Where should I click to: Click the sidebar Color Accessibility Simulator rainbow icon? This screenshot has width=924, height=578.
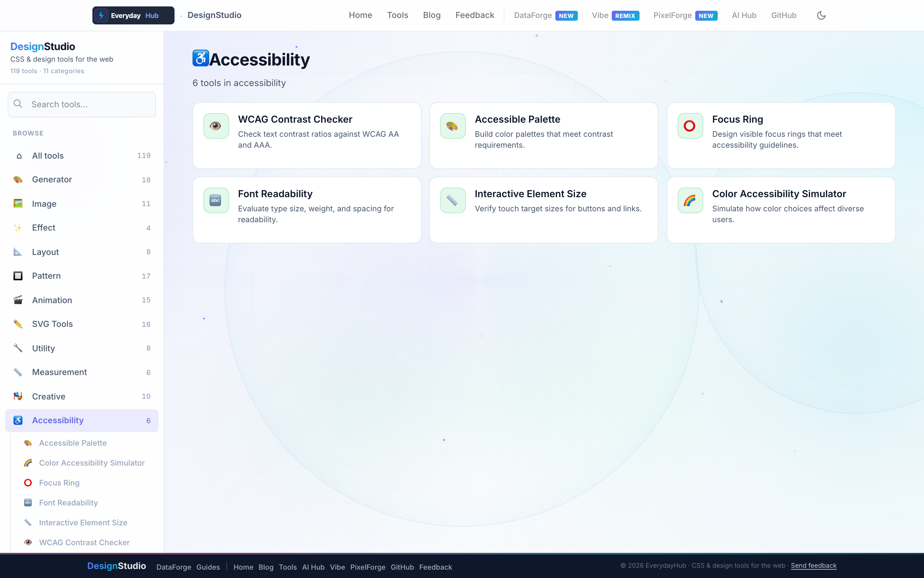[x=28, y=463]
